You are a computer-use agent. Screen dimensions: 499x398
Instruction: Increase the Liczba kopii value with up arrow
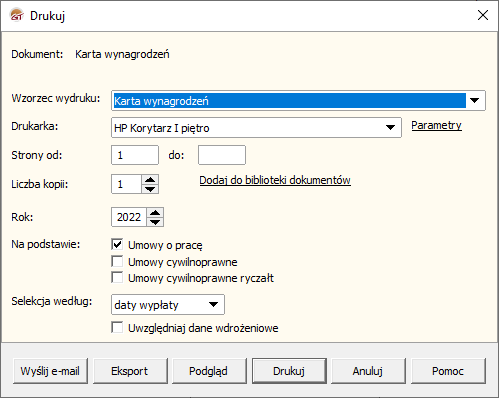tap(150, 180)
